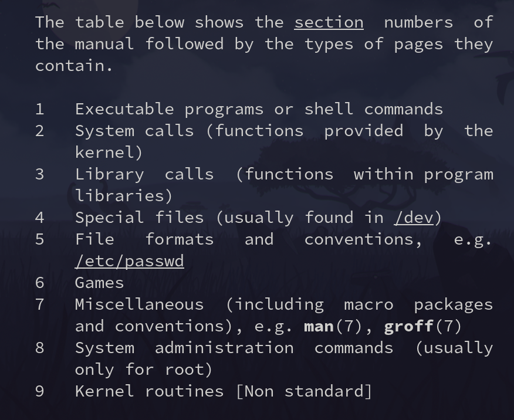Click the "Special files" text
Screen dimensions: 514x420
(139, 218)
